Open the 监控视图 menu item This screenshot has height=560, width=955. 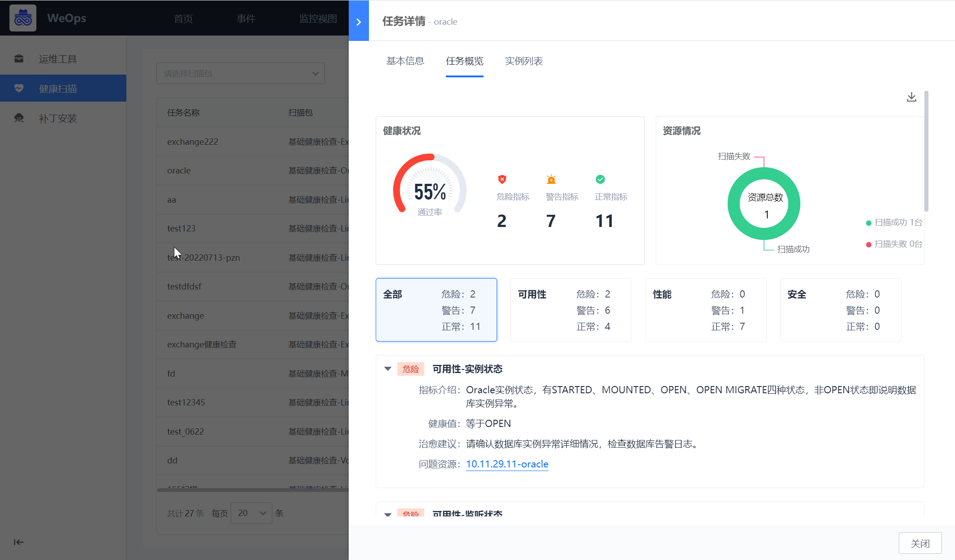coord(319,18)
